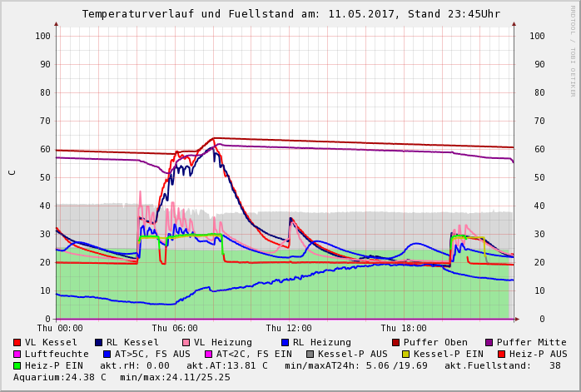Viewport: 581px width, 392px height.
Task: Click the dark blue RL Kessel swatch
Action: pyautogui.click(x=99, y=342)
